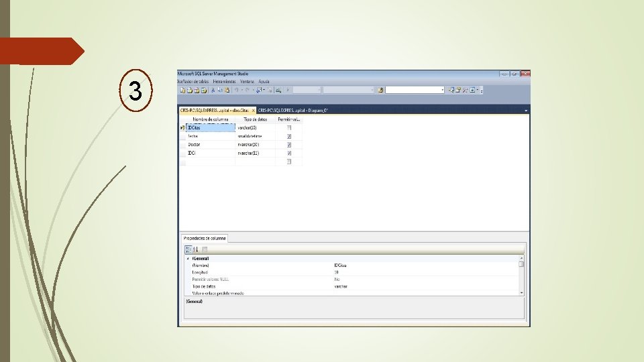
Task: Click the Paste icon in the toolbar
Action: click(x=227, y=90)
